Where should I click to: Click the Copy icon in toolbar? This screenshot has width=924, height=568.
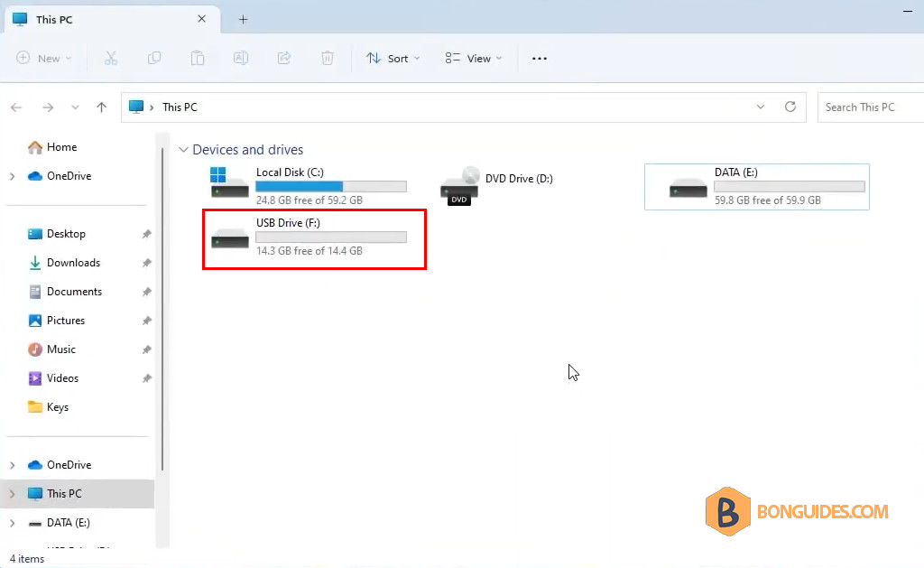153,58
